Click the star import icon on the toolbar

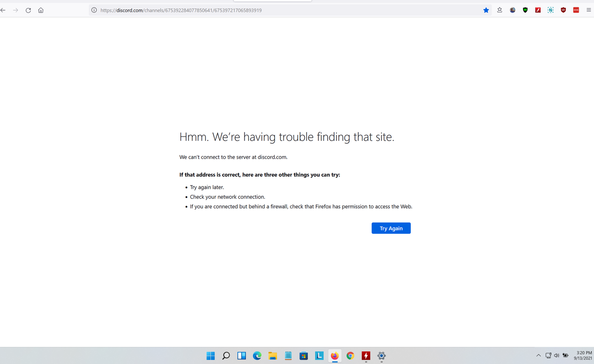(499, 10)
